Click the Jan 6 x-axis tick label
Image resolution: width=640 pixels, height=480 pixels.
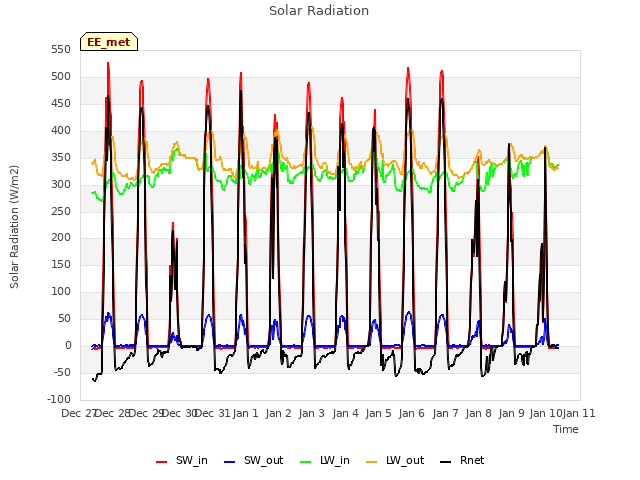coord(411,413)
